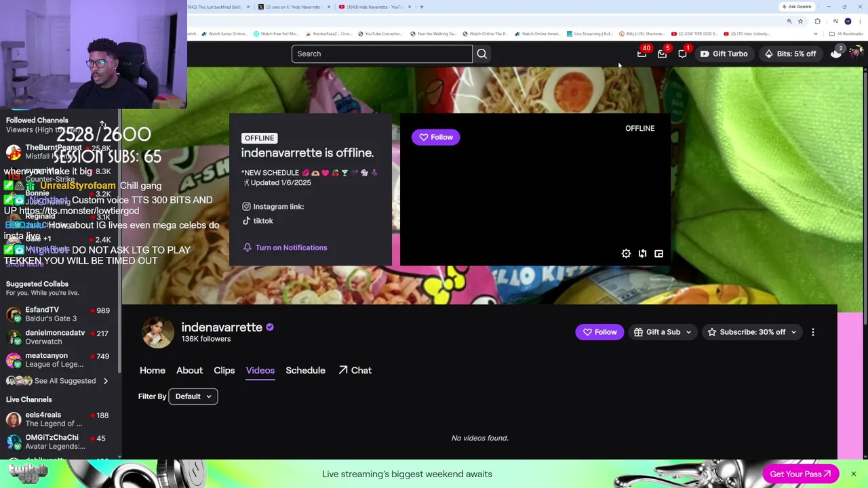This screenshot has height=488, width=868.
Task: Switch to the X 'Inde Navarrette' browser tab
Action: (x=293, y=7)
